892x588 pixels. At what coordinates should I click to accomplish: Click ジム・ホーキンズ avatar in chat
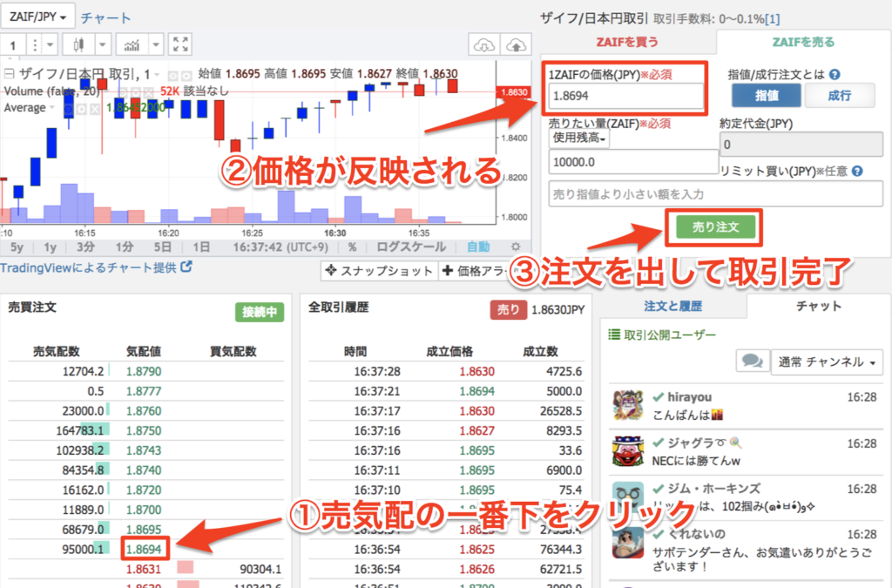click(627, 497)
